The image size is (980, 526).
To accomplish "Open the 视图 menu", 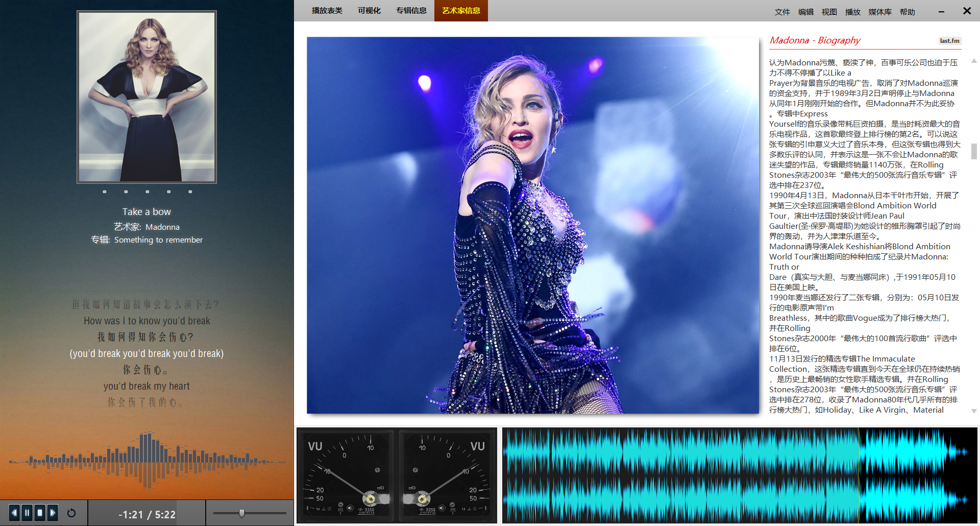I will point(829,12).
